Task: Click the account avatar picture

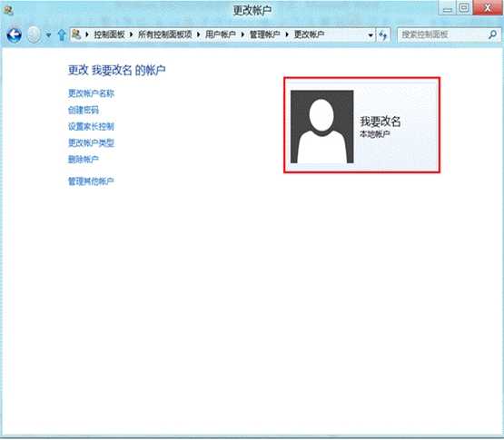Action: [321, 126]
